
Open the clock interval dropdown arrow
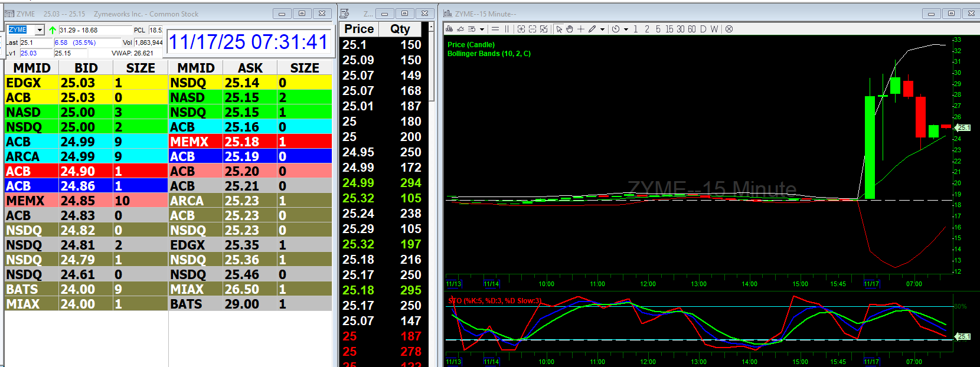[x=626, y=29]
